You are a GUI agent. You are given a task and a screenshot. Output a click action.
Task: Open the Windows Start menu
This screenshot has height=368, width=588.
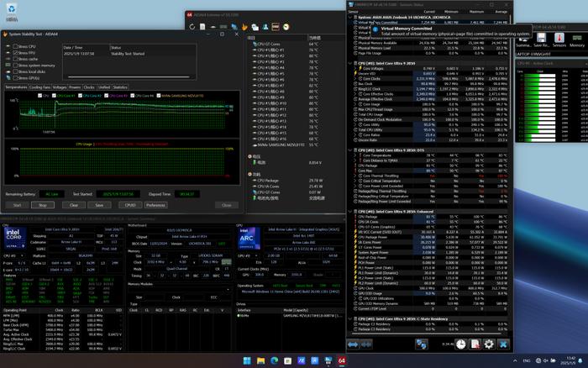(247, 360)
